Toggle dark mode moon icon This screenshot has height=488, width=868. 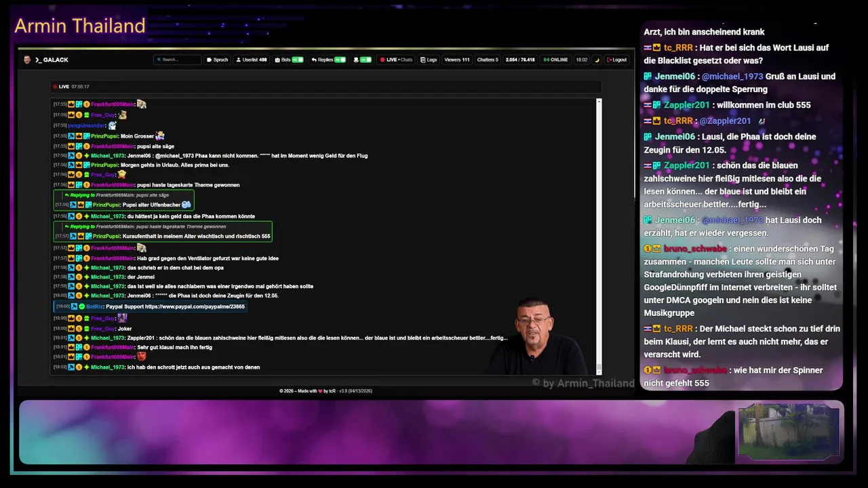coord(597,60)
